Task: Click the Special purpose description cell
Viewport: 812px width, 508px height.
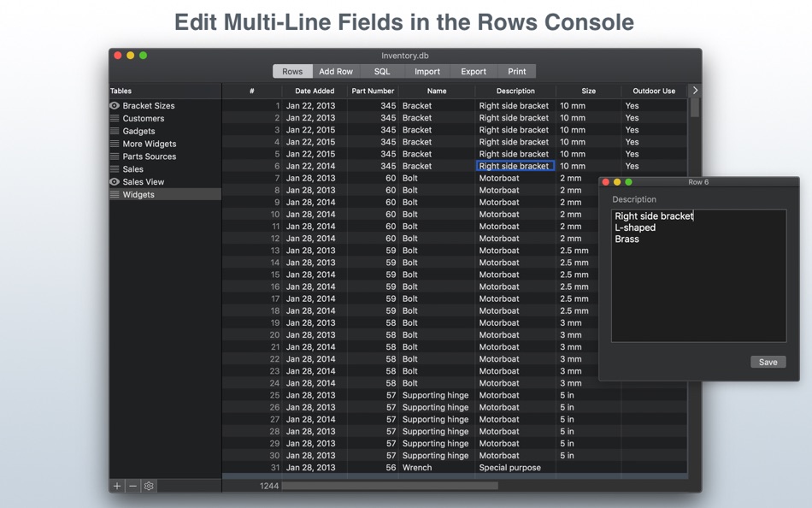Action: (x=515, y=468)
